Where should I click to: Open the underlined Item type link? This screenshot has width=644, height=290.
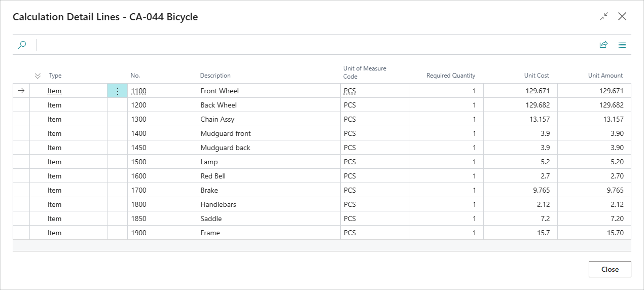54,91
